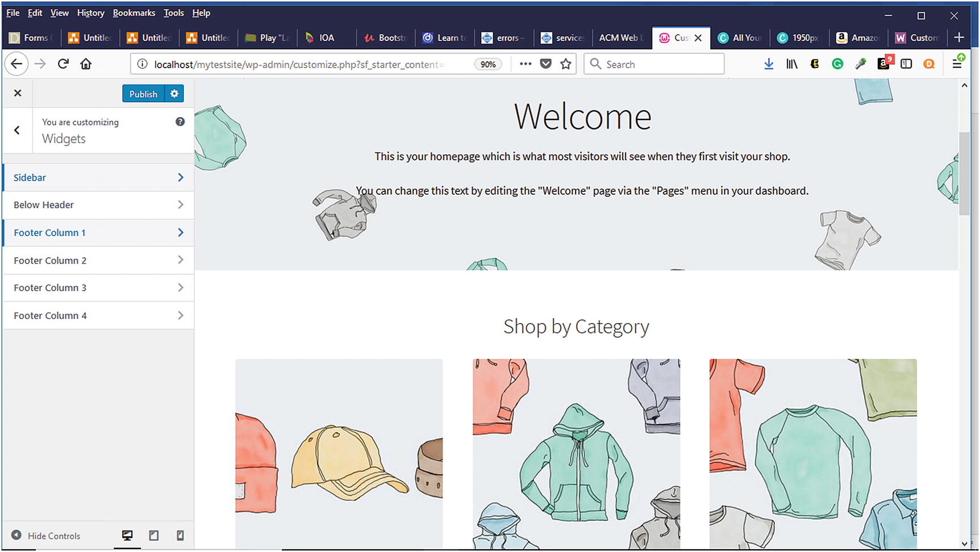The image size is (980, 552).
Task: Open the Help menu
Action: [201, 12]
